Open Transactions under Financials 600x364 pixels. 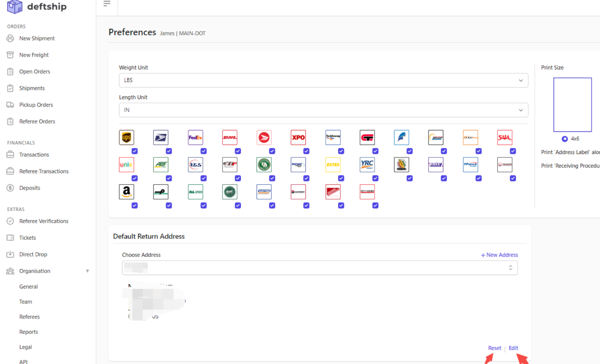[x=34, y=155]
